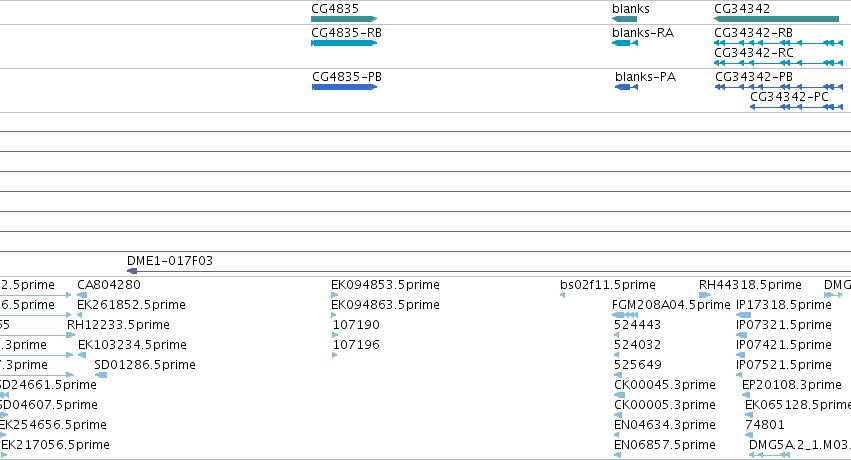Viewport: 851px width, 460px height.
Task: Open the 107190 feature label
Action: [x=356, y=325]
